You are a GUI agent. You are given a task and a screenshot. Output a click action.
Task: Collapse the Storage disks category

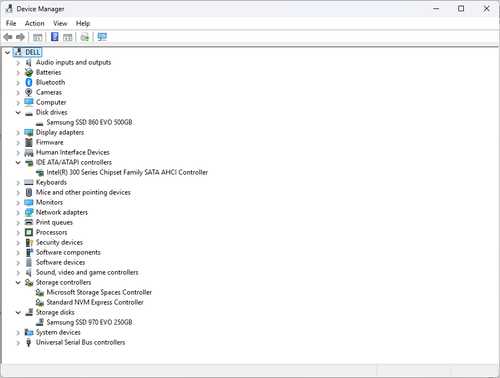tap(18, 313)
